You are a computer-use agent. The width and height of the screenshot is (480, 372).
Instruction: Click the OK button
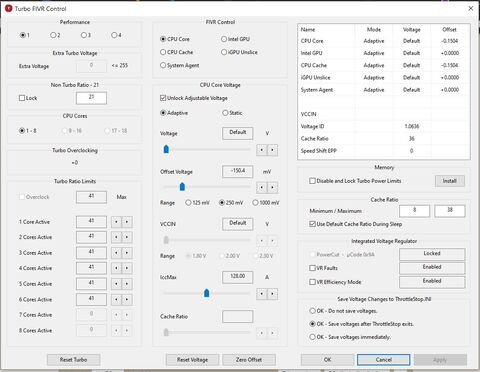[x=327, y=360]
